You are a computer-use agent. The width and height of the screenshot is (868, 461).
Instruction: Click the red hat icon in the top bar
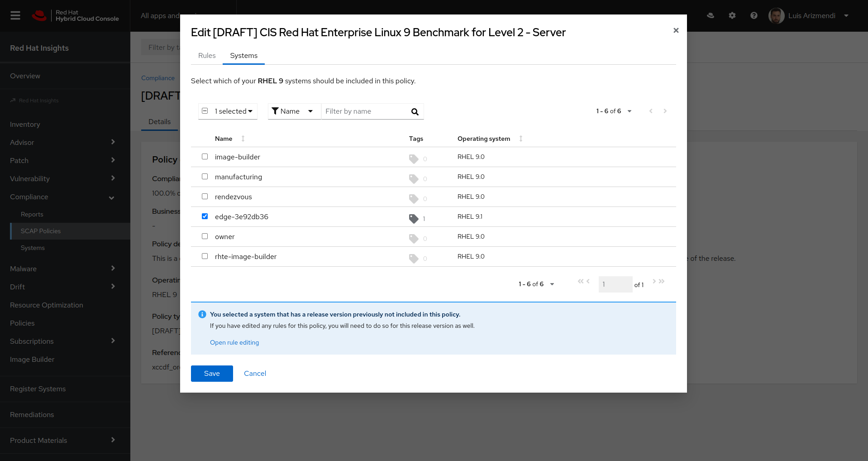[x=711, y=15]
